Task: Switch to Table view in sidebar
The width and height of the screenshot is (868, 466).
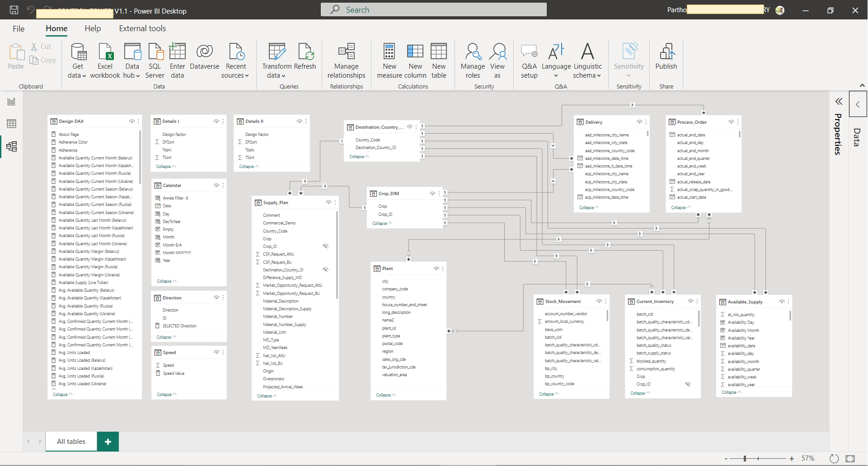Action: point(11,124)
